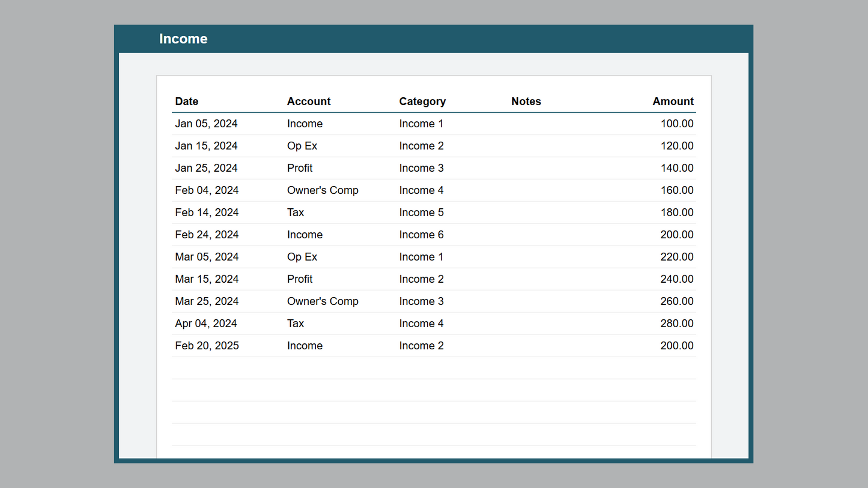Viewport: 868px width, 488px height.
Task: Click the Income 6 category cell
Action: click(421, 235)
